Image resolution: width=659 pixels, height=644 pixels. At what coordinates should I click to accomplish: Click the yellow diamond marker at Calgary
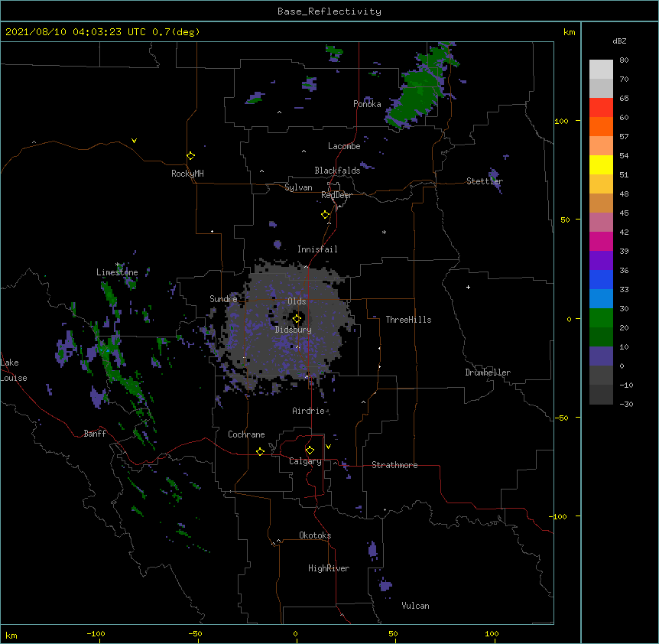click(310, 450)
